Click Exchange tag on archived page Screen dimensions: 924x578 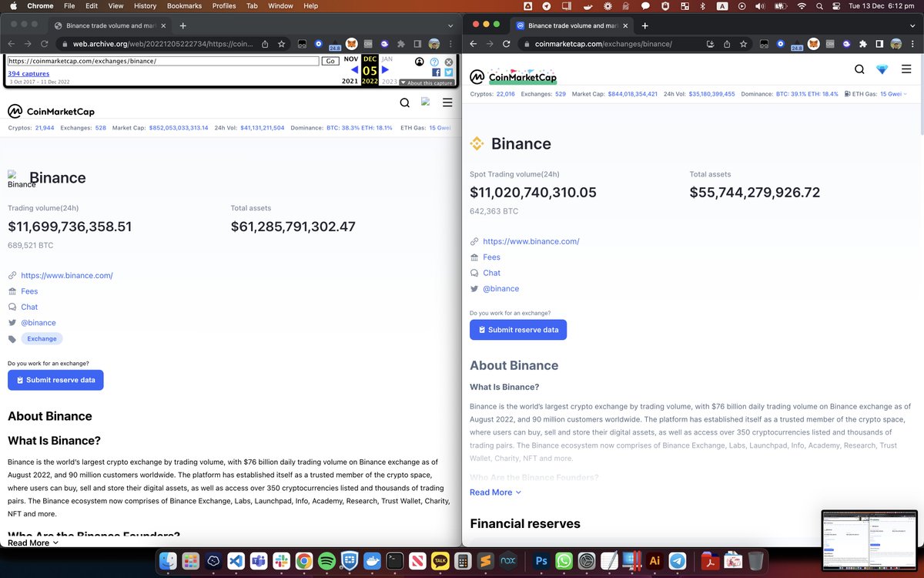tap(42, 338)
